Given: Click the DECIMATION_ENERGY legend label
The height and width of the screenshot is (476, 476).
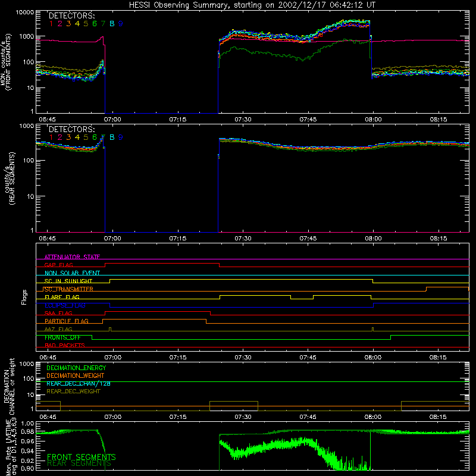Looking at the screenshot, I should coord(76,368).
